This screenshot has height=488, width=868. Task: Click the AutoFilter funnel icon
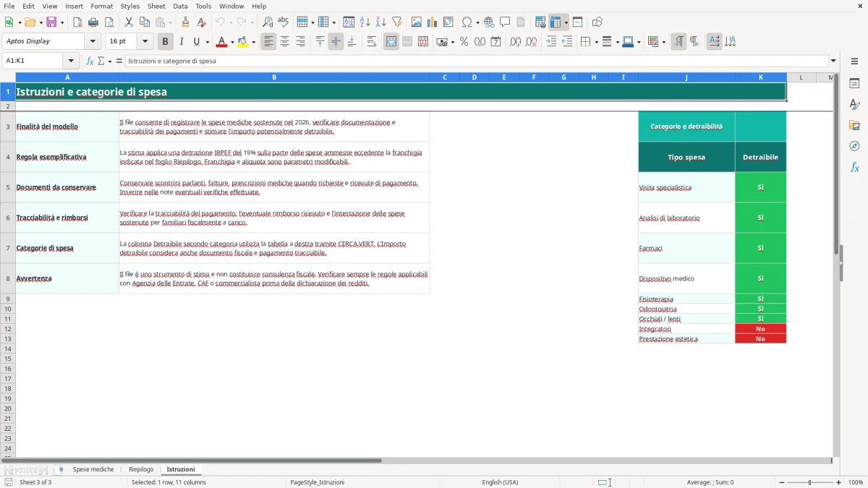397,22
